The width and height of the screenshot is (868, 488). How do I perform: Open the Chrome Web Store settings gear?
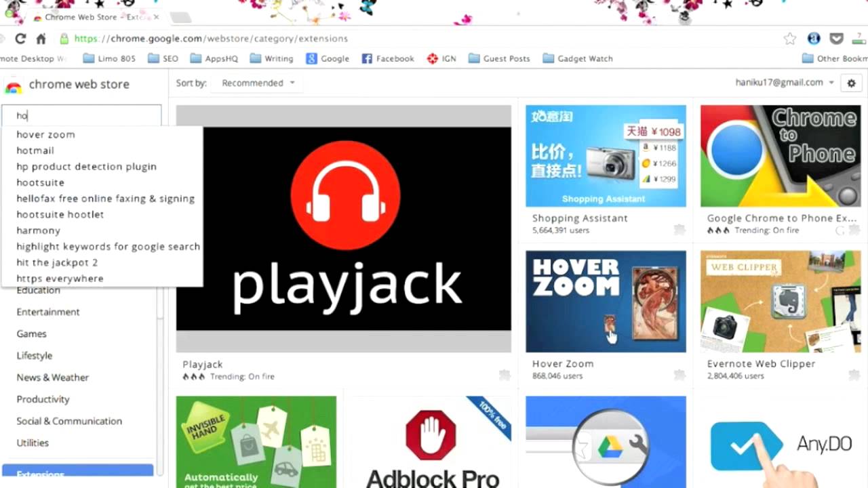[x=852, y=83]
